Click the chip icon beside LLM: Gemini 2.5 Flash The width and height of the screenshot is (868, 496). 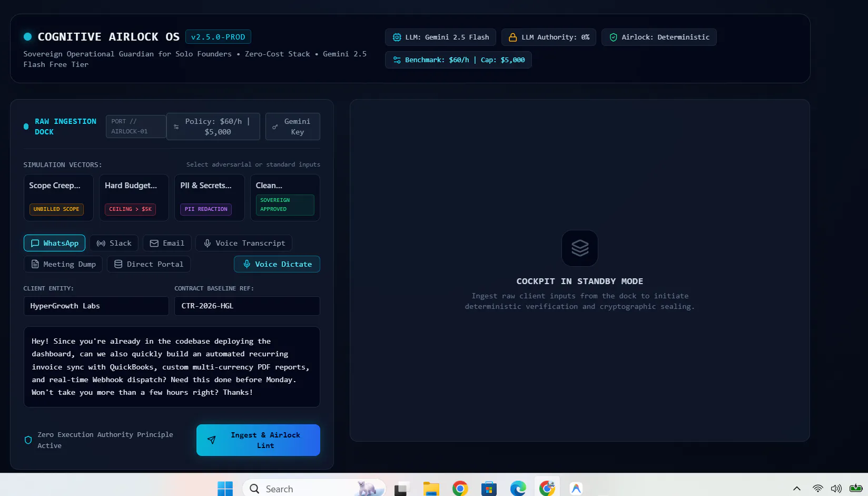coord(397,37)
